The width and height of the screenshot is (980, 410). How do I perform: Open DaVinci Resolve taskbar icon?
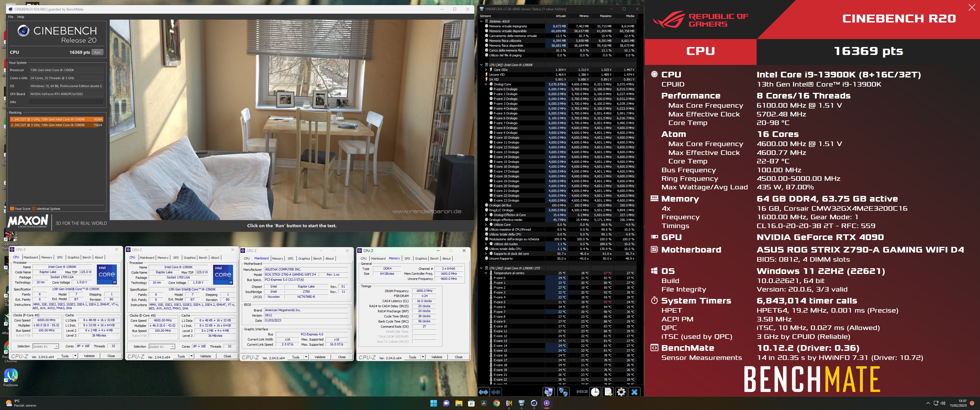point(483,403)
